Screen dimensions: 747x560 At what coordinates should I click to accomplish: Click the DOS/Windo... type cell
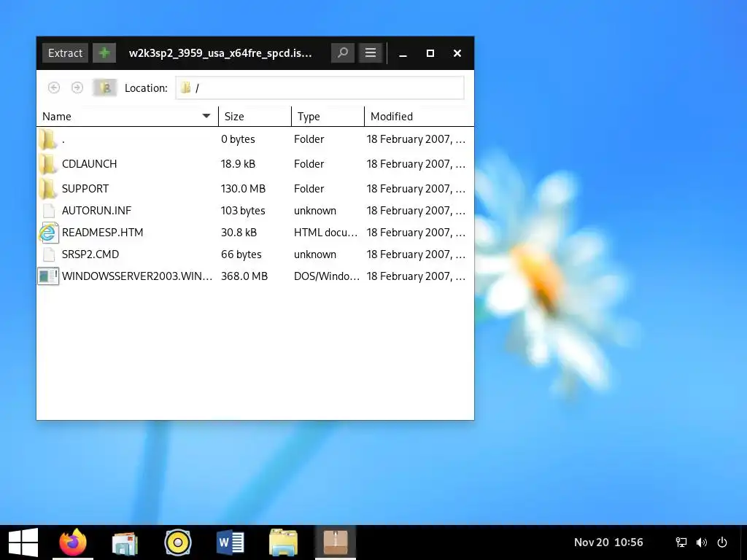(327, 276)
